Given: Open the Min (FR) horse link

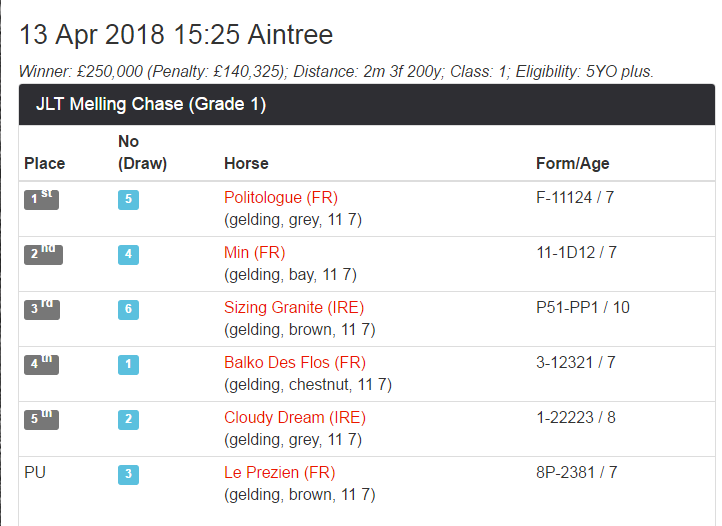Looking at the screenshot, I should coord(255,253).
